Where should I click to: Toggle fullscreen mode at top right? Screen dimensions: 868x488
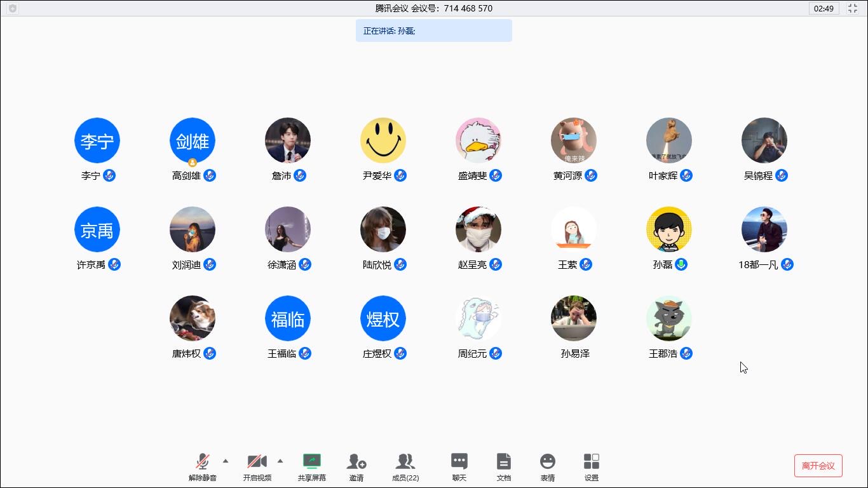(x=852, y=8)
